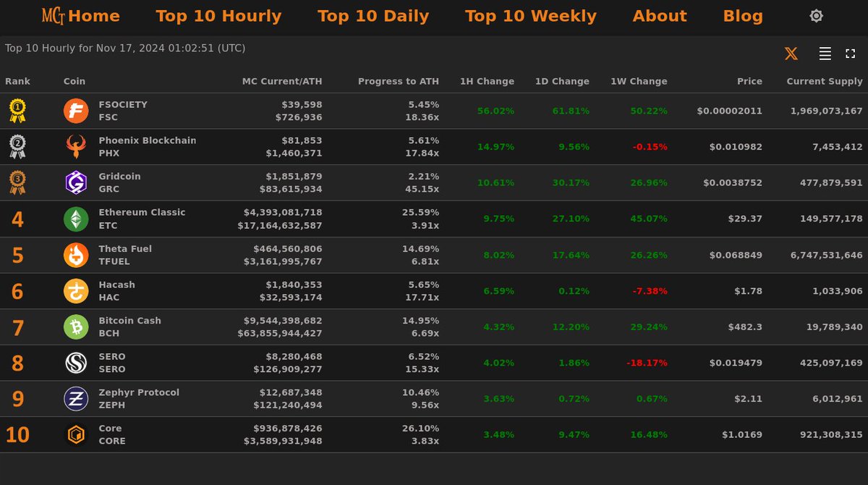Click the Theta Fuel coin logo

[76, 255]
